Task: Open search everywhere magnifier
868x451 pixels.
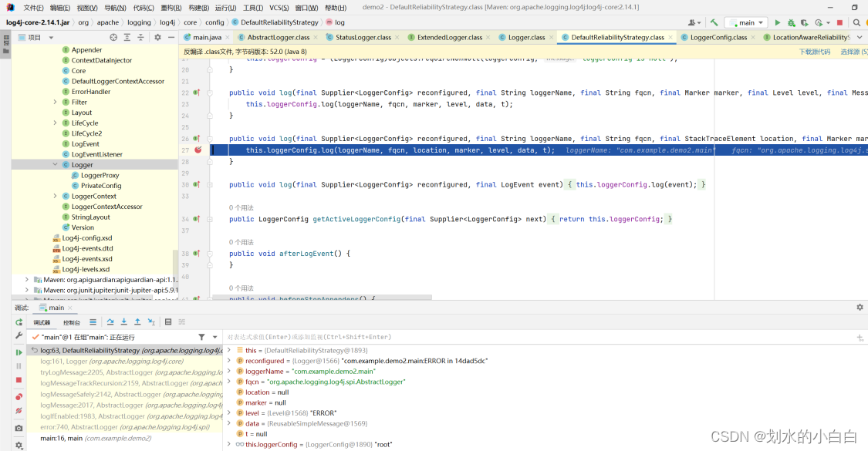Action: 856,22
